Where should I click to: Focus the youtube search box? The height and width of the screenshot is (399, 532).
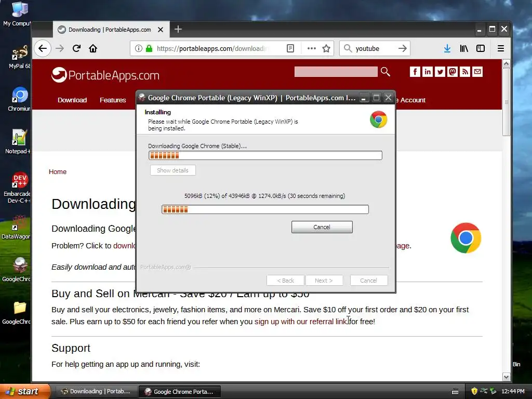click(375, 48)
